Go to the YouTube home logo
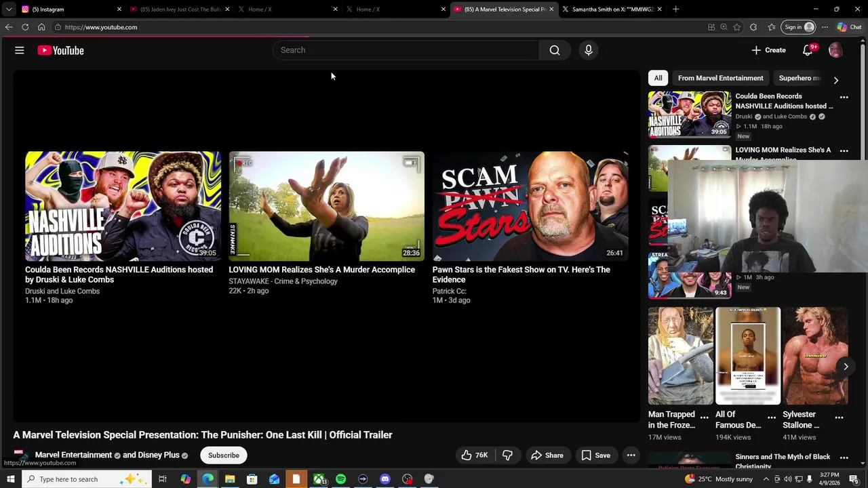The image size is (868, 488). (x=60, y=50)
